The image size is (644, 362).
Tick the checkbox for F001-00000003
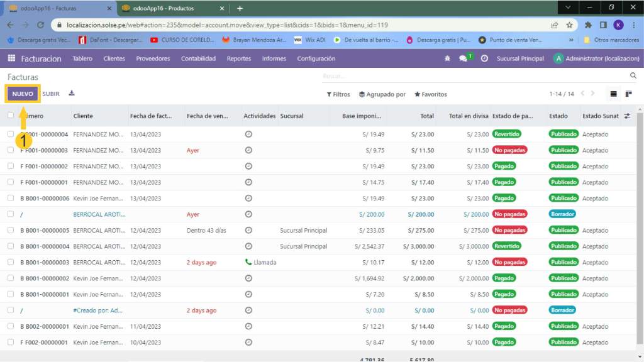(x=11, y=150)
